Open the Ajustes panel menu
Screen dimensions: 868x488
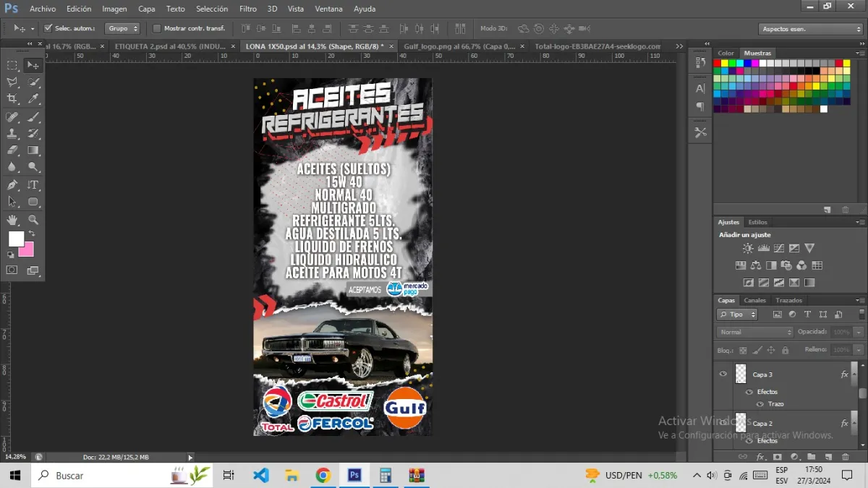[860, 223]
